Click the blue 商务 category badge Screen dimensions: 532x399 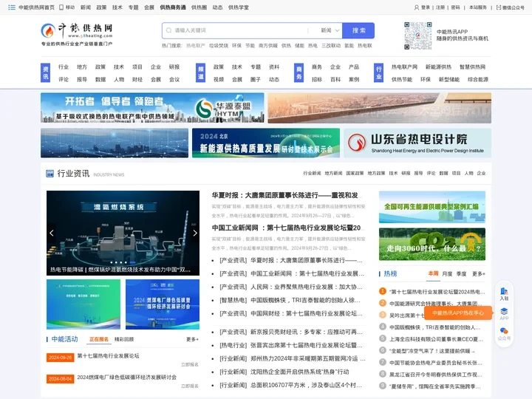(299, 72)
